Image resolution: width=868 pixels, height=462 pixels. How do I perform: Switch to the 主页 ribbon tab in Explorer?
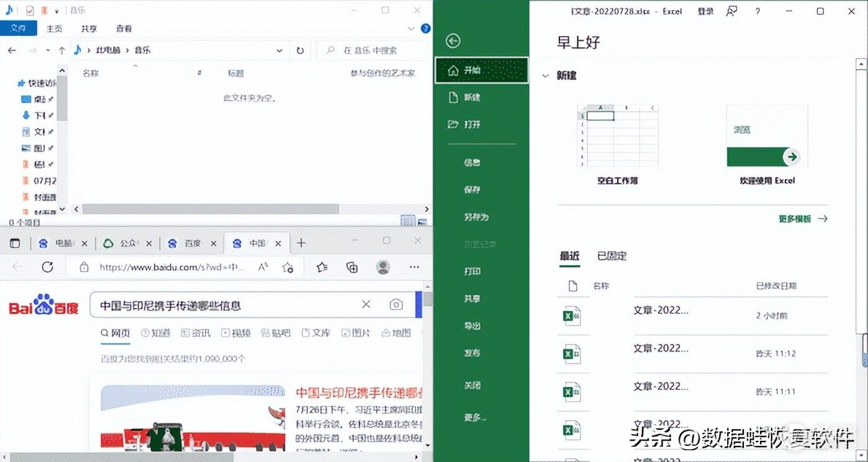click(x=55, y=29)
